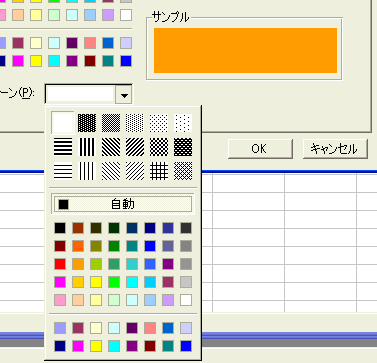This screenshot has width=377, height=363.
Task: Click the キャンセル button
Action: (335, 149)
